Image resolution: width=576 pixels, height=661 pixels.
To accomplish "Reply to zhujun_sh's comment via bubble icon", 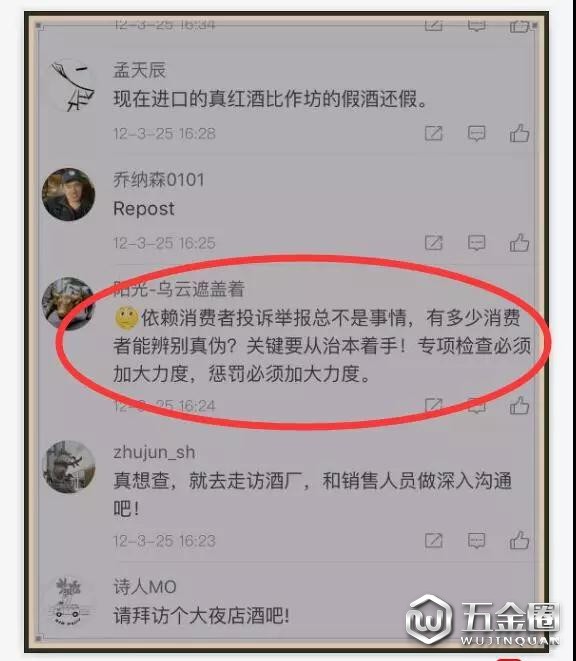I will coord(476,541).
